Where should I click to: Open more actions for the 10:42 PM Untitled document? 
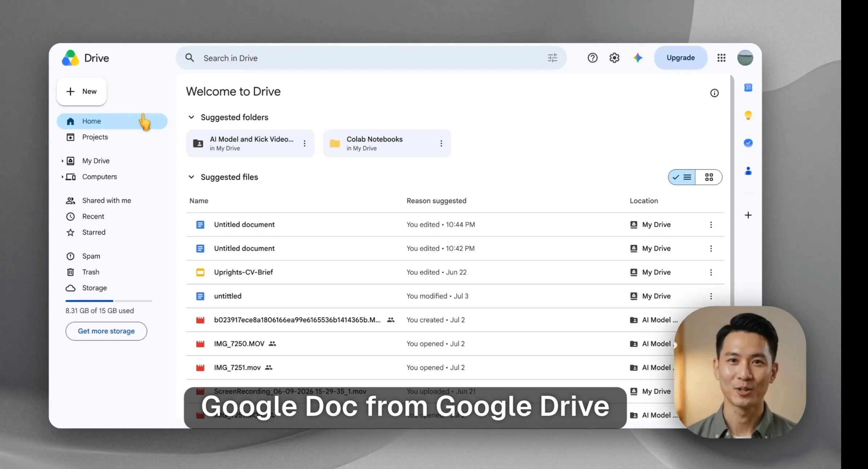711,248
